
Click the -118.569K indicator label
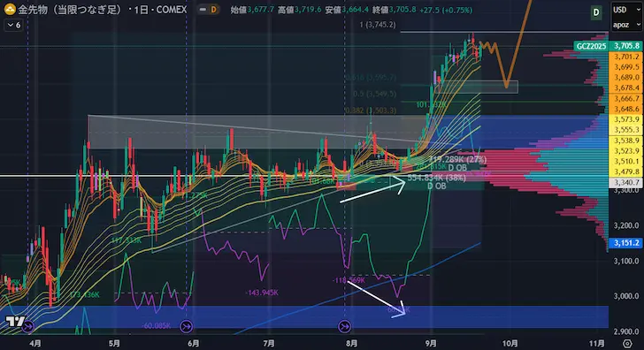click(x=349, y=280)
